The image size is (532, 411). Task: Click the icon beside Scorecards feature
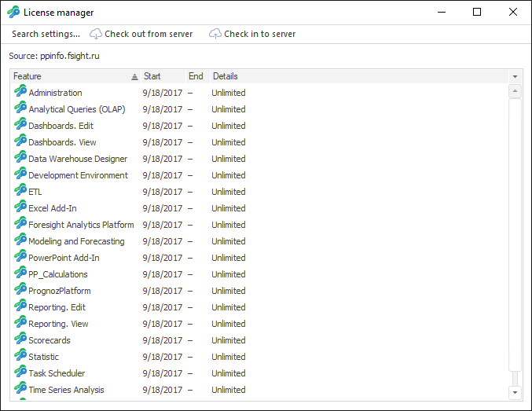tap(20, 339)
